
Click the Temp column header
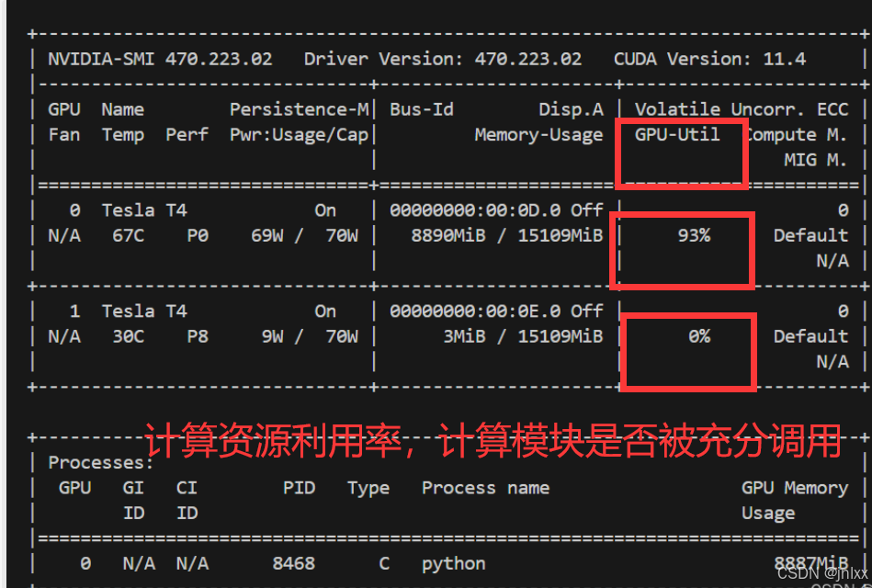tap(123, 135)
